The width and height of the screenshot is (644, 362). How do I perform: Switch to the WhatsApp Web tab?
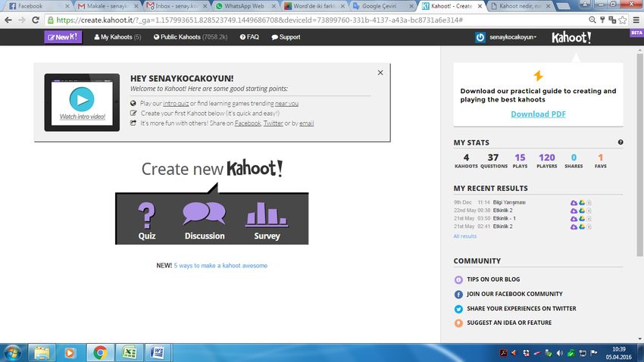(x=245, y=6)
